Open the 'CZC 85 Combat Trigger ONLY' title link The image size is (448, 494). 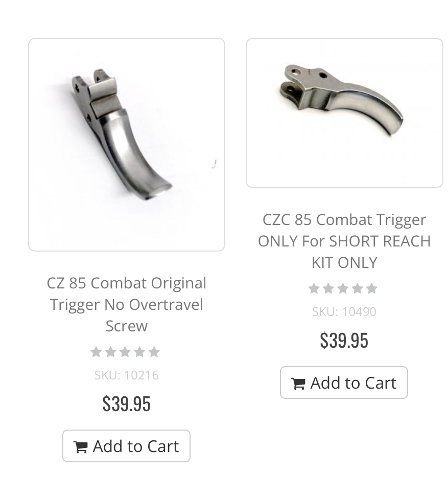click(344, 241)
